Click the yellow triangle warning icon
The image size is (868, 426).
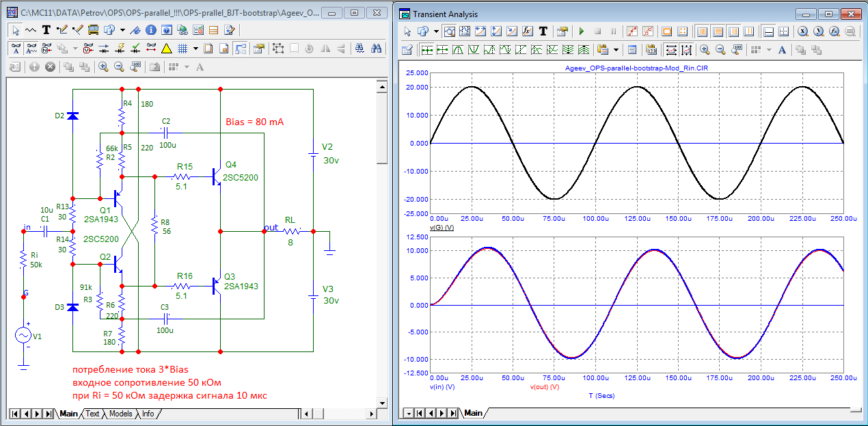pyautogui.click(x=166, y=49)
